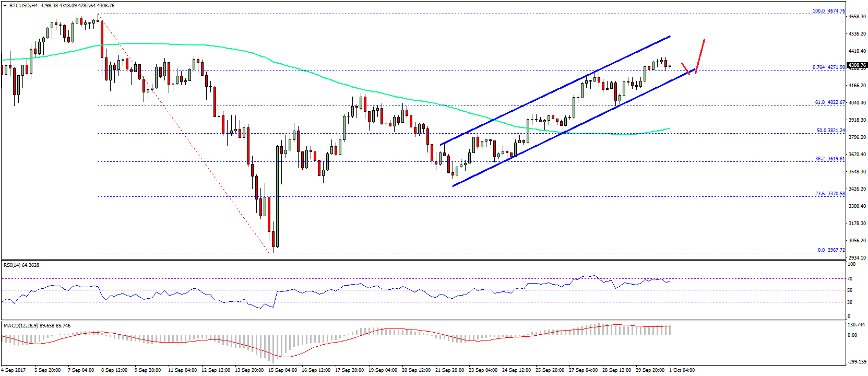Click the RSI scale value 70
Image resolution: width=868 pixels, height=376 pixels.
[x=850, y=279]
